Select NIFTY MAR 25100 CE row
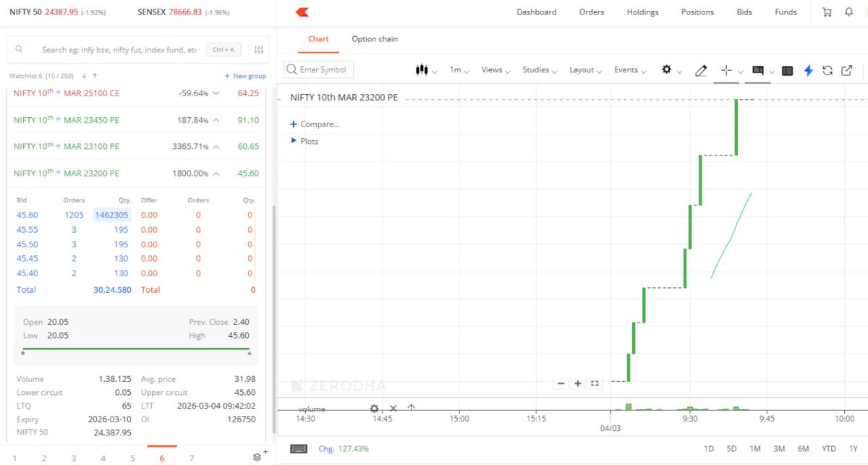The width and height of the screenshot is (868, 465). tap(136, 93)
